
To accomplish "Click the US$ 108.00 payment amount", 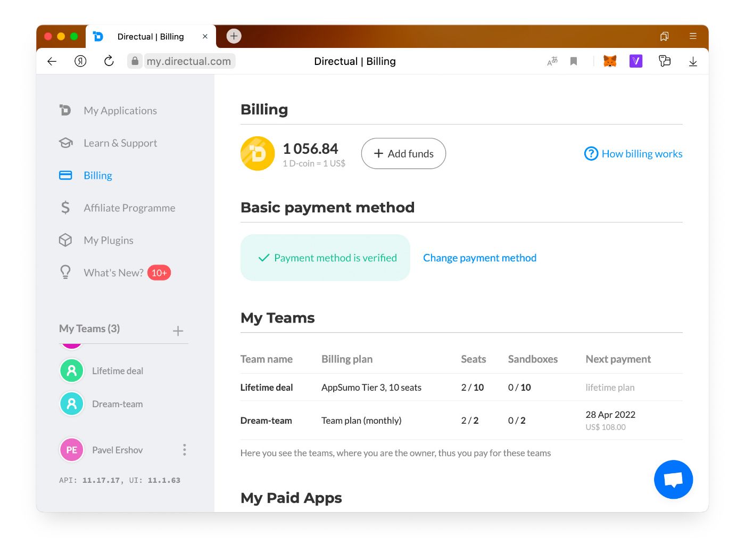I will tap(606, 427).
